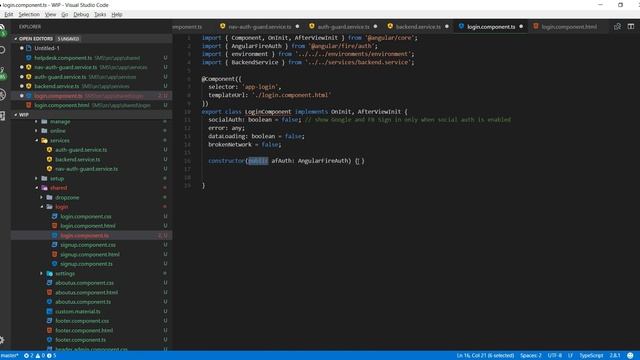Click Ln 16, Col 21 cursor position indicator
640x360 pixels.
click(485, 356)
